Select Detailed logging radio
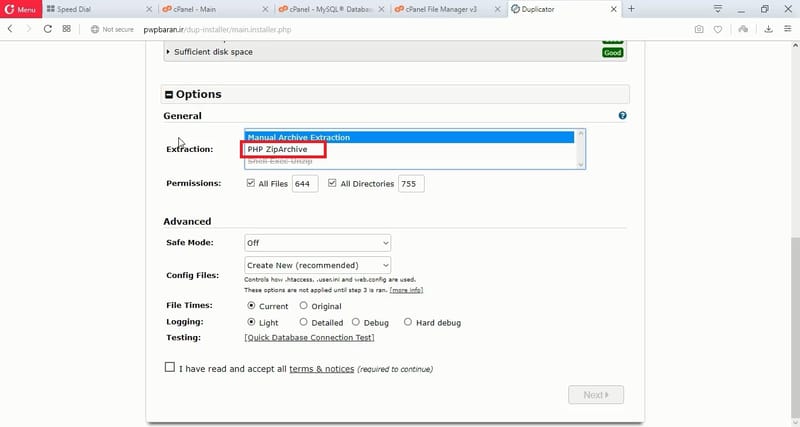Screen dimensions: 800x427 [304, 322]
